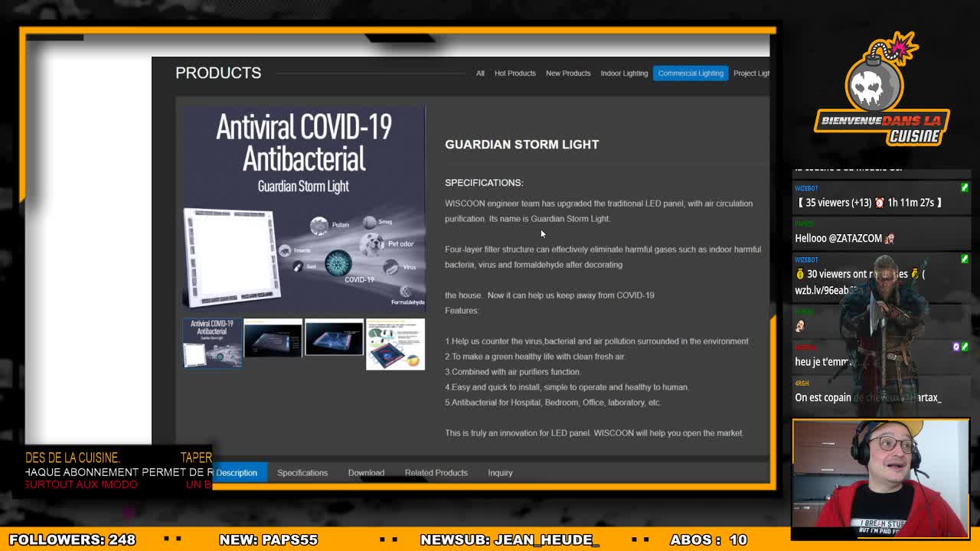Open the Project Lighting category
This screenshot has width=980, height=551.
[x=751, y=73]
